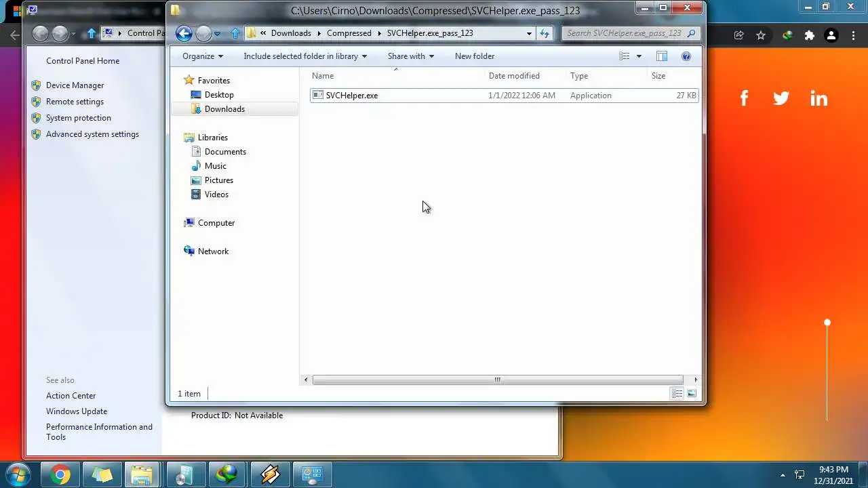
Task: Open System protection in the System window
Action: tap(78, 118)
